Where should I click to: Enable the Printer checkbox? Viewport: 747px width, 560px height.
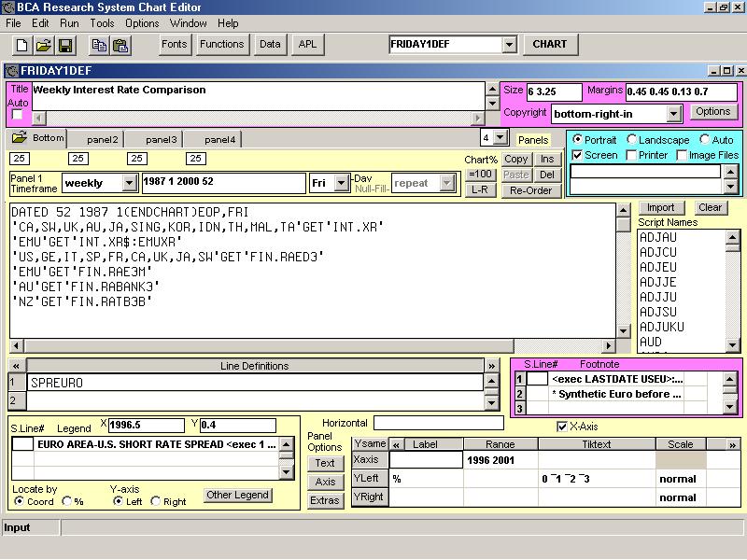coord(632,155)
